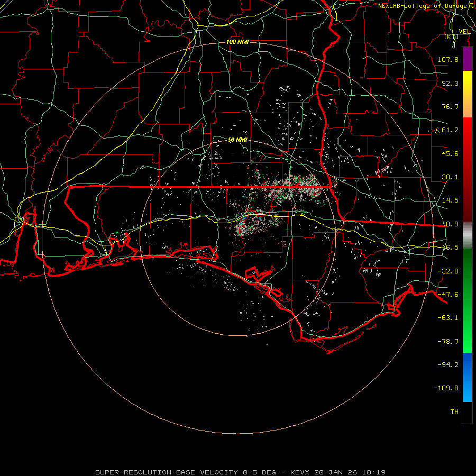This screenshot has width=476, height=476.
Task: Pick the purple segment of velocity color bar
Action: click(467, 59)
